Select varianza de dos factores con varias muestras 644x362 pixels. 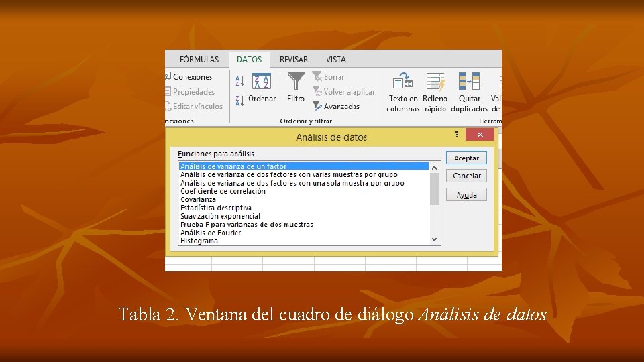tap(304, 174)
